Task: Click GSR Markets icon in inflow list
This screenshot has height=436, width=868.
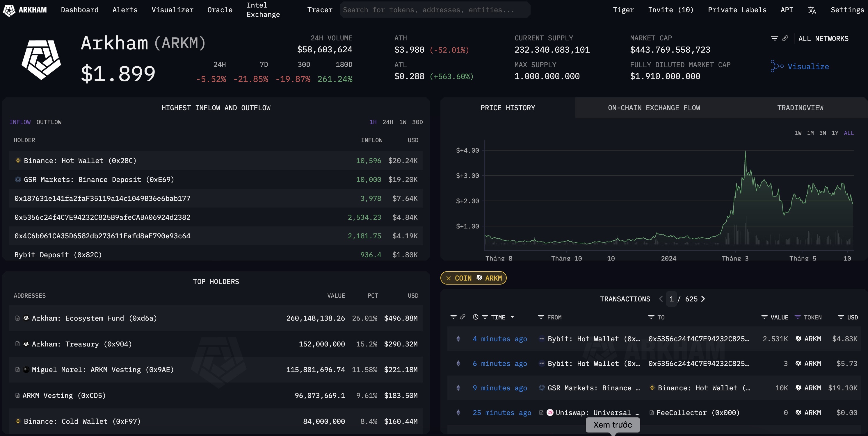Action: [18, 179]
